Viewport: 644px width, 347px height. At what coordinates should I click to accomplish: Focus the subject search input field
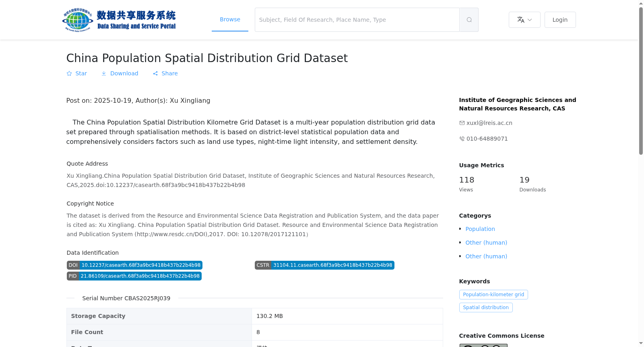click(x=357, y=20)
